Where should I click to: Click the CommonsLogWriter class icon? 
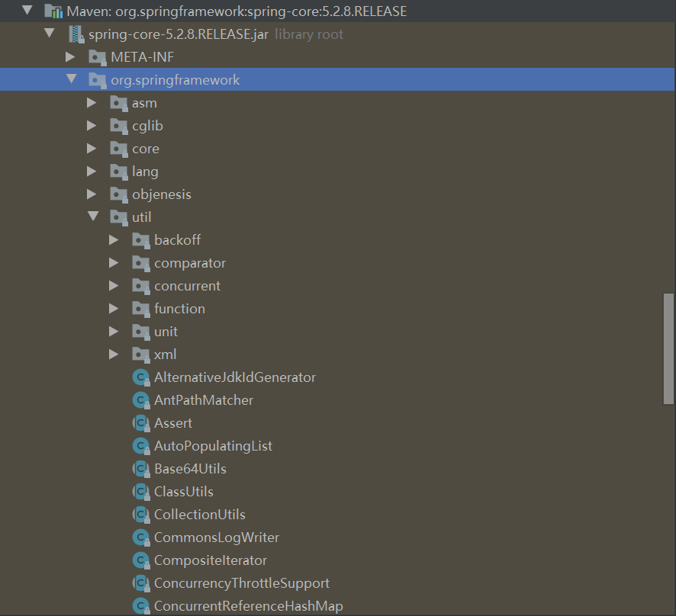[x=141, y=537]
